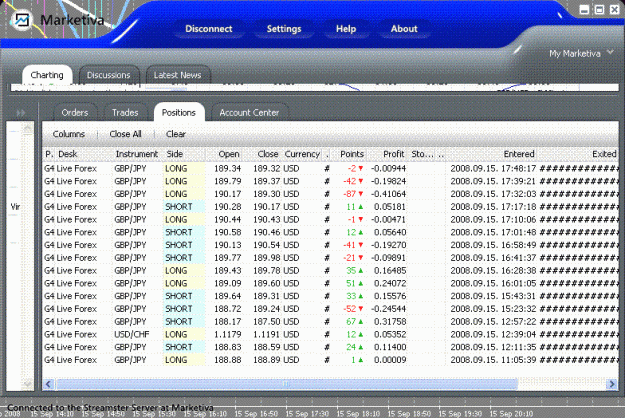Click the -21 points cell
Viewport: 625px width, 418px height.
pyautogui.click(x=350, y=258)
